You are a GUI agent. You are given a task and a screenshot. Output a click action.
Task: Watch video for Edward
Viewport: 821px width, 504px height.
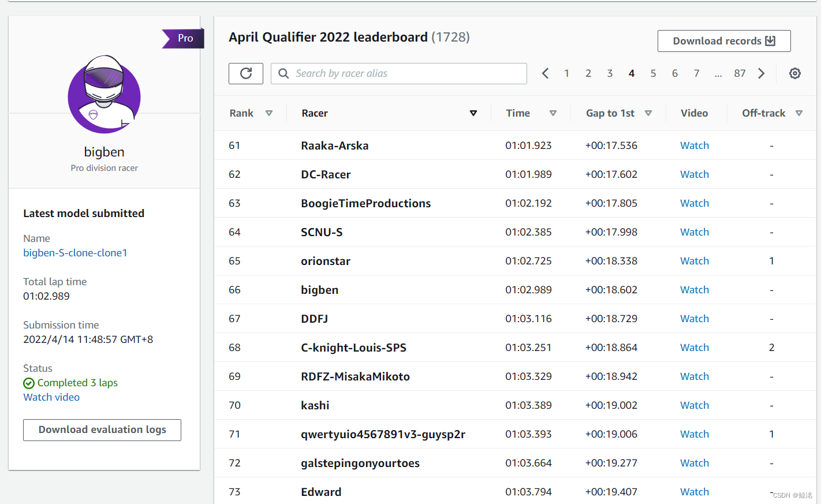(x=695, y=492)
